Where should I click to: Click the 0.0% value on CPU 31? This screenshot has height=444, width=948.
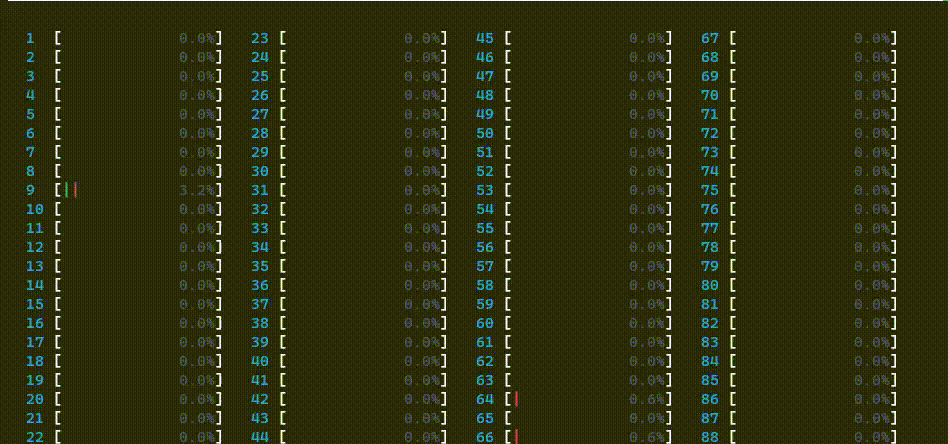click(x=421, y=190)
